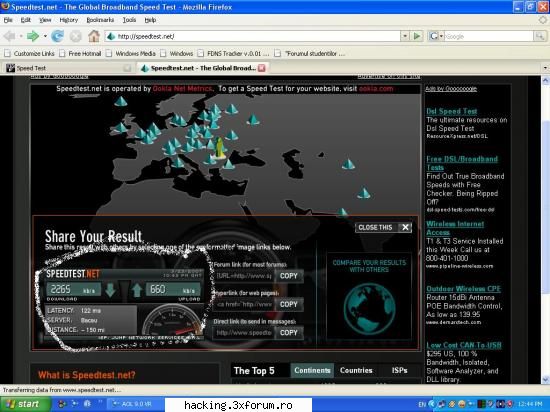This screenshot has height=412, width=550.
Task: Click the Ookla Net Metrics link
Action: 182,89
